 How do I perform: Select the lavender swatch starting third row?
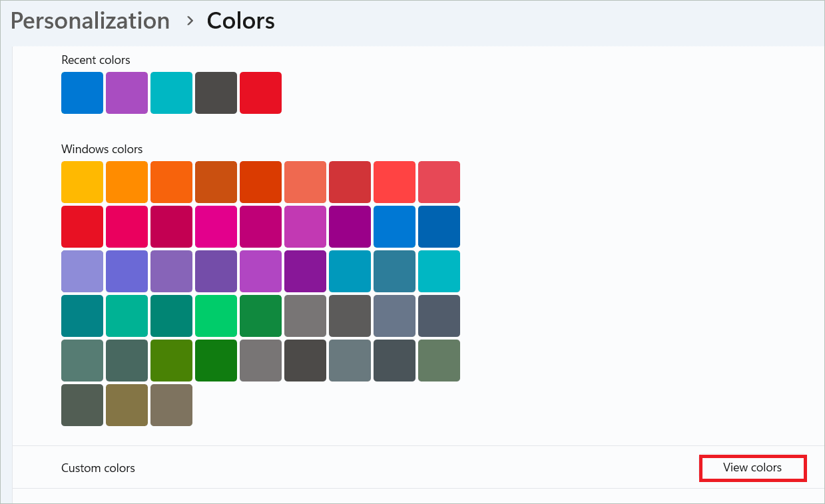point(82,271)
